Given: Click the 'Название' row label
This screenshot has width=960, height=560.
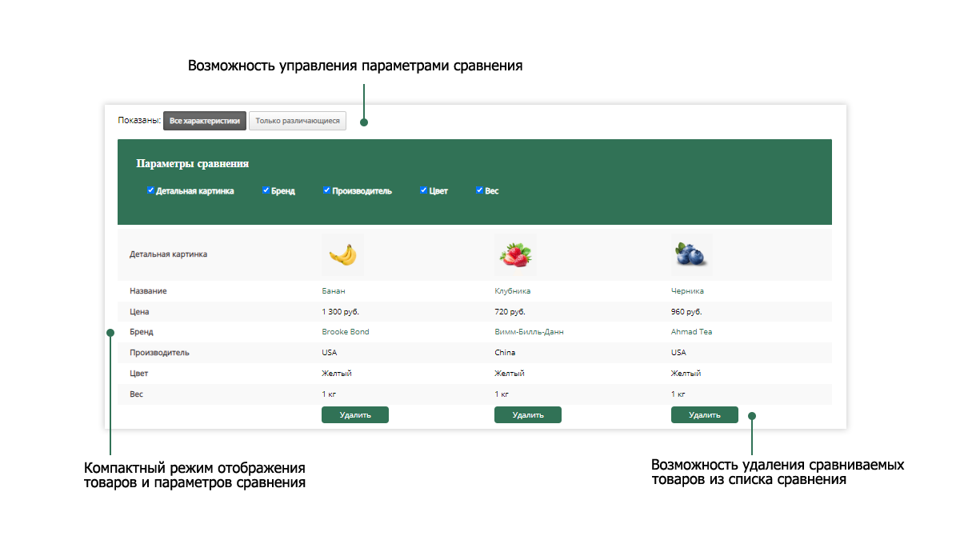Looking at the screenshot, I should click(148, 291).
